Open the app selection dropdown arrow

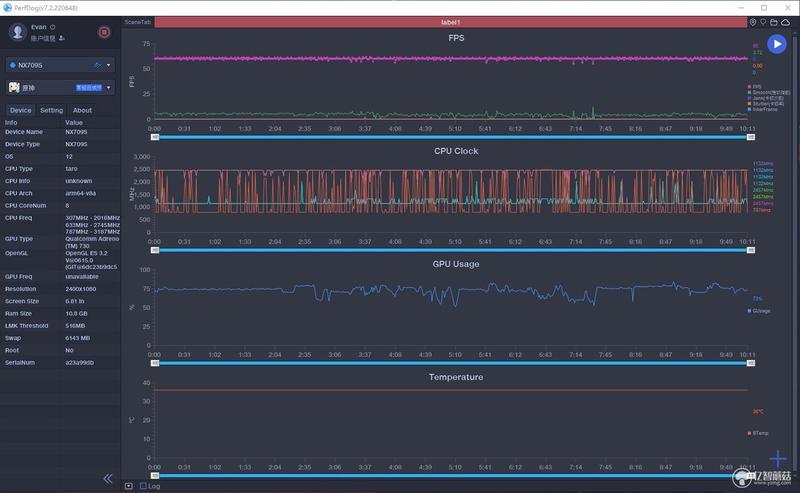pyautogui.click(x=109, y=88)
